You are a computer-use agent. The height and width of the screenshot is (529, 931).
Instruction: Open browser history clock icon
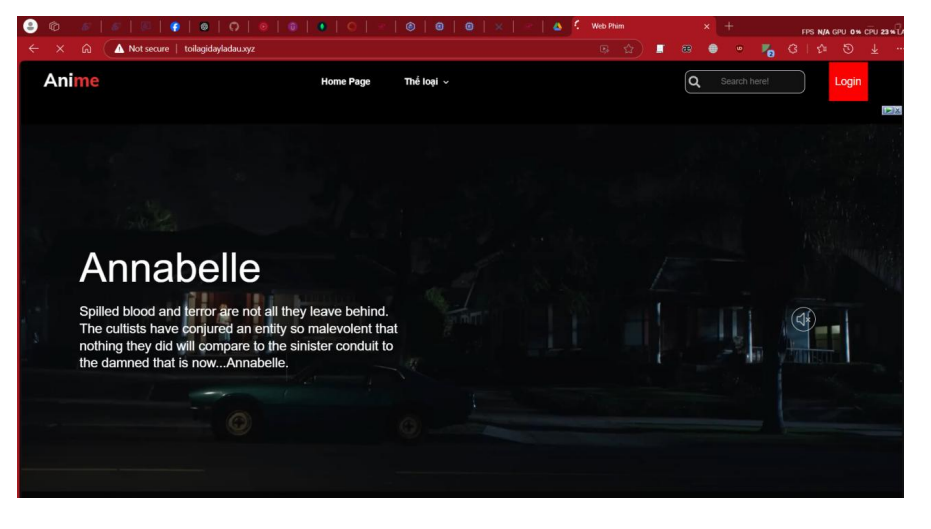coord(847,49)
